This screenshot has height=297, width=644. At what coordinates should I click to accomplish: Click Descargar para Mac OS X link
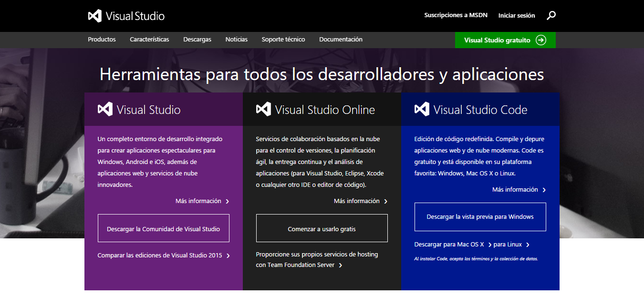coord(449,245)
